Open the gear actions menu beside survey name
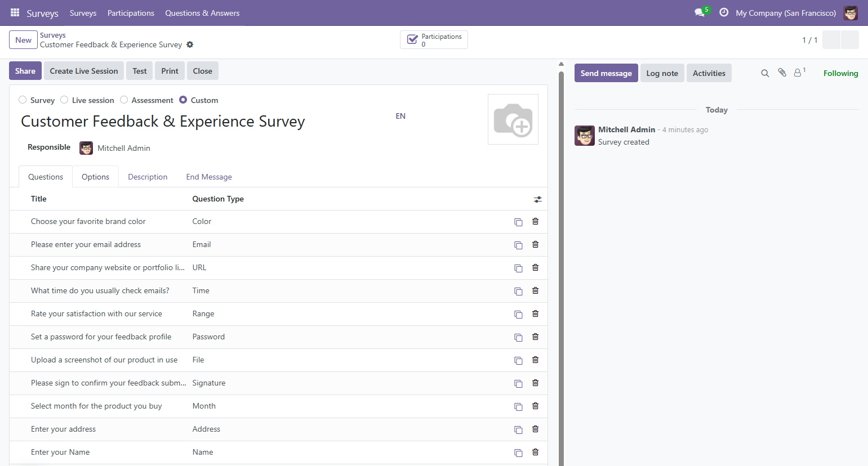This screenshot has width=868, height=466. coord(190,44)
